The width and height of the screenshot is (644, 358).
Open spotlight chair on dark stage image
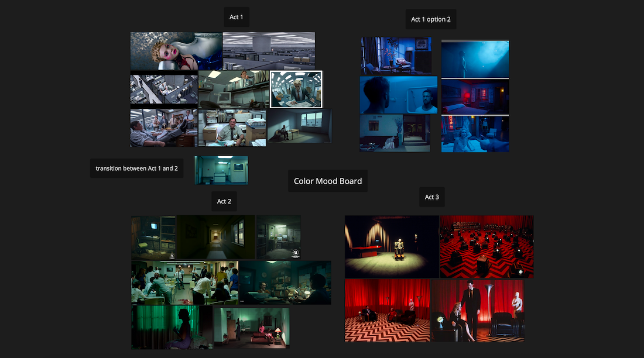tap(392, 247)
